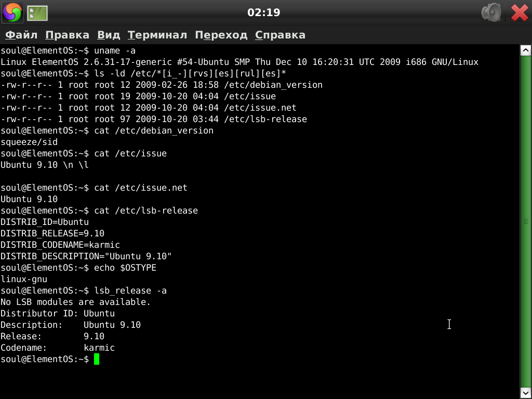Open the Правка menu
This screenshot has height=399, width=532.
pyautogui.click(x=67, y=35)
